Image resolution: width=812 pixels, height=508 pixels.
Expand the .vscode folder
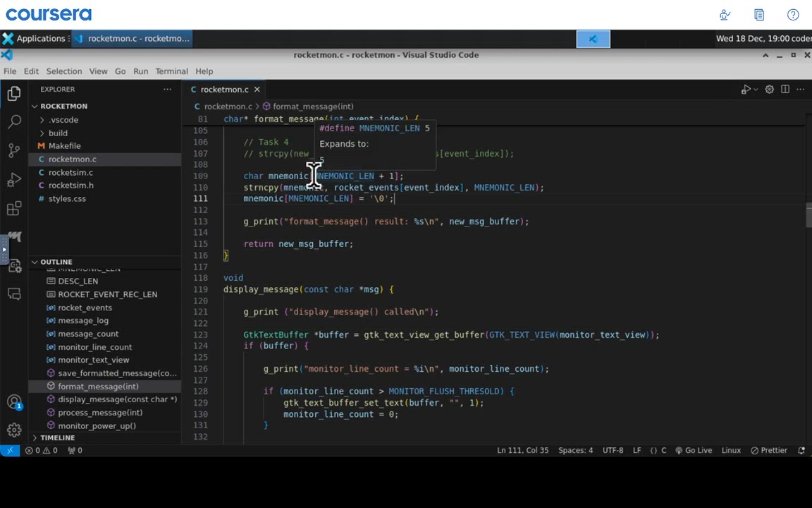[63, 120]
